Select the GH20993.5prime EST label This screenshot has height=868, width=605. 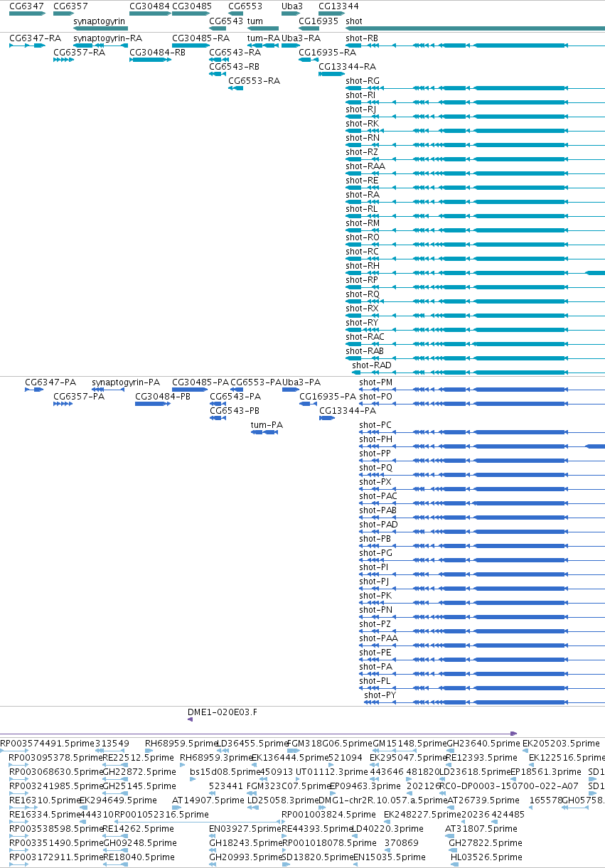[245, 857]
